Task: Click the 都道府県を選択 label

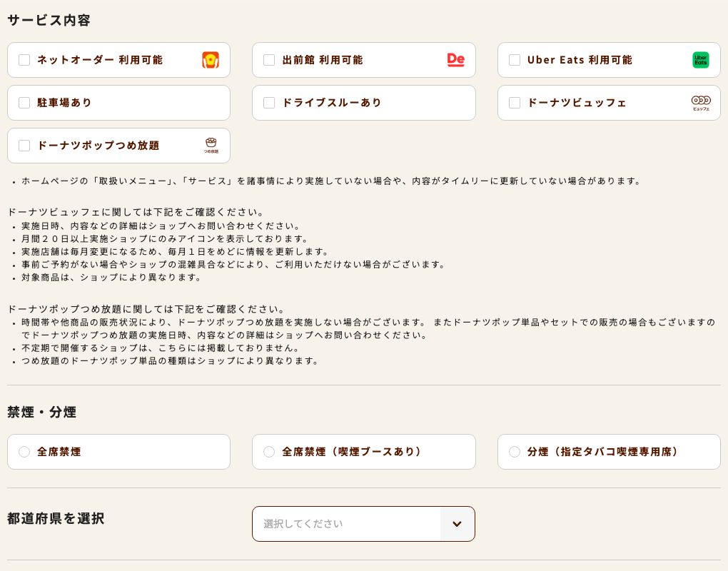Action: [x=56, y=519]
